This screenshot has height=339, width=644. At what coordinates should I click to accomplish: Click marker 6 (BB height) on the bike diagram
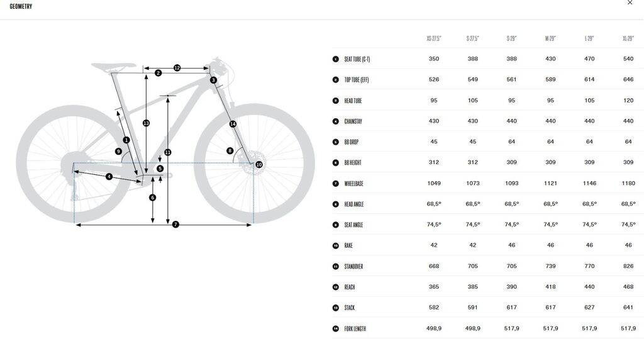coord(152,197)
